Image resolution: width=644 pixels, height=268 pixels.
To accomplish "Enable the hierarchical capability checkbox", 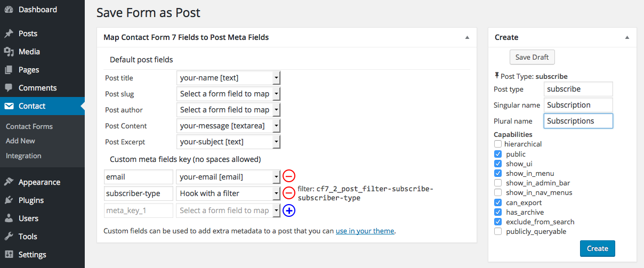I will coord(498,144).
